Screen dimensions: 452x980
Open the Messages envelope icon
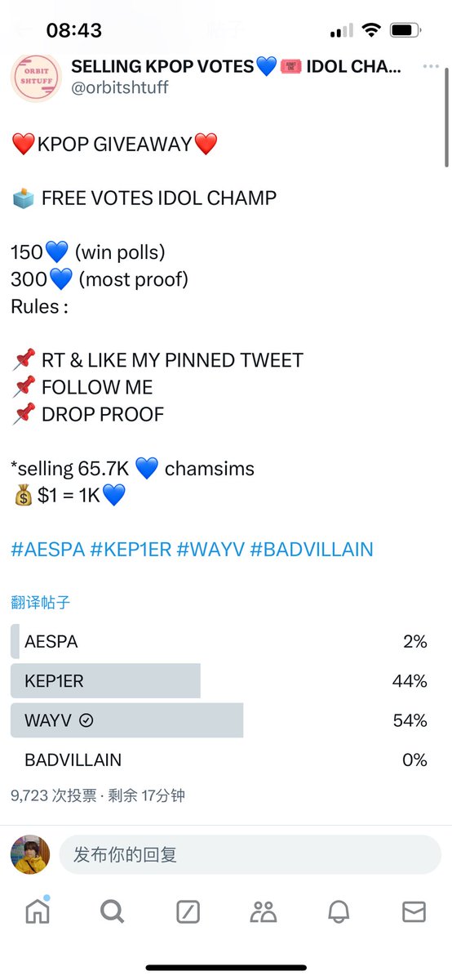(414, 911)
